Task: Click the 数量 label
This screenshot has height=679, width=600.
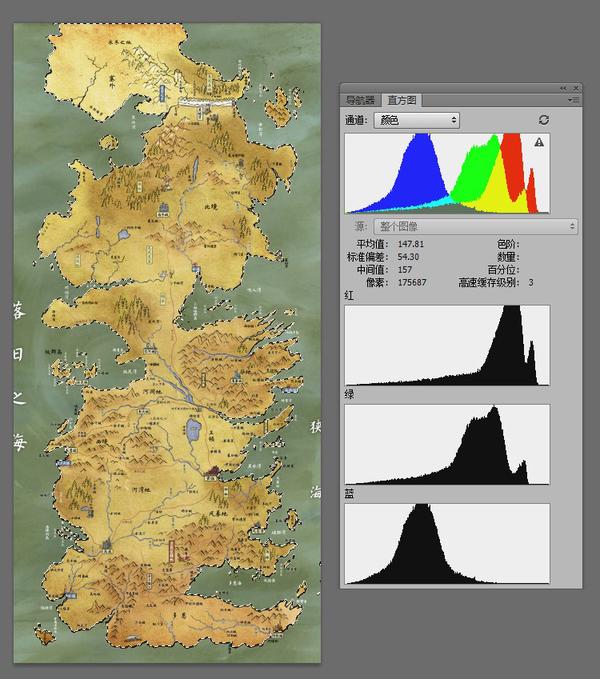Action: coord(508,257)
